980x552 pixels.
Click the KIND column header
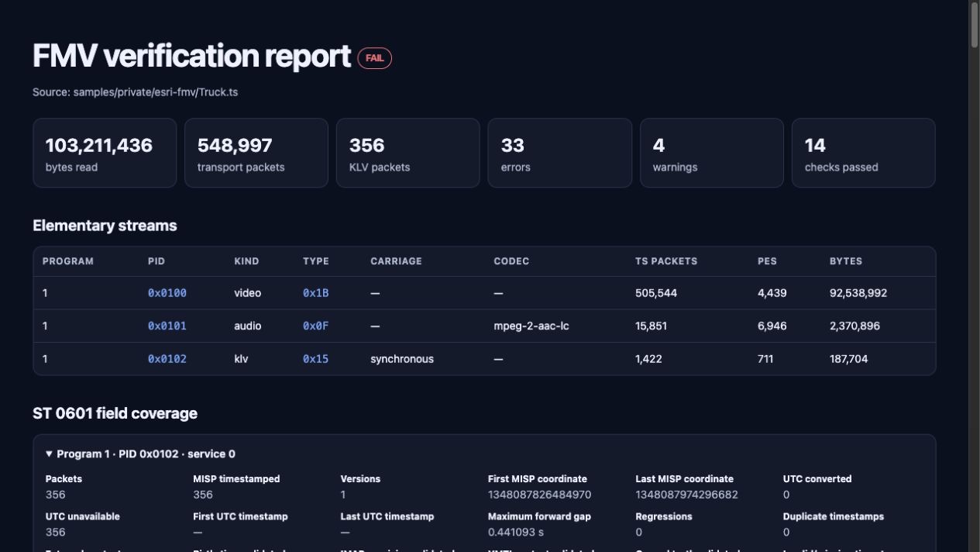tap(246, 261)
